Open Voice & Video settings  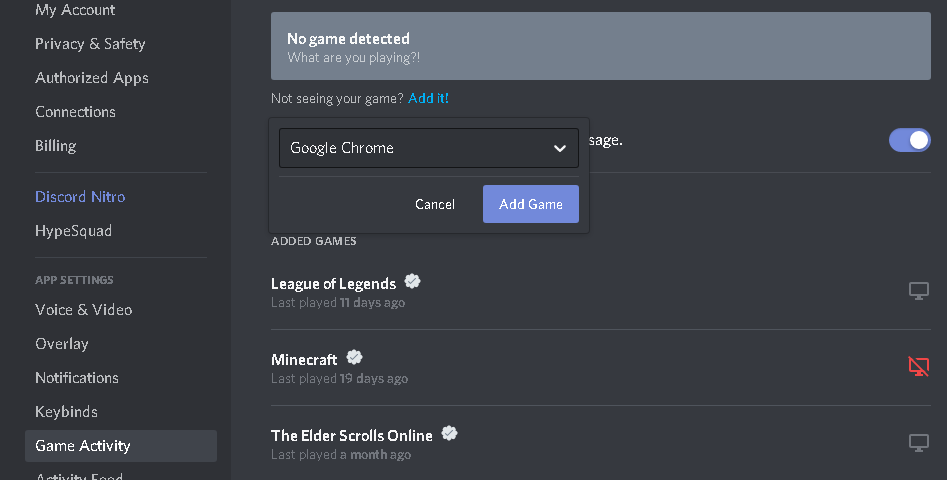point(83,310)
